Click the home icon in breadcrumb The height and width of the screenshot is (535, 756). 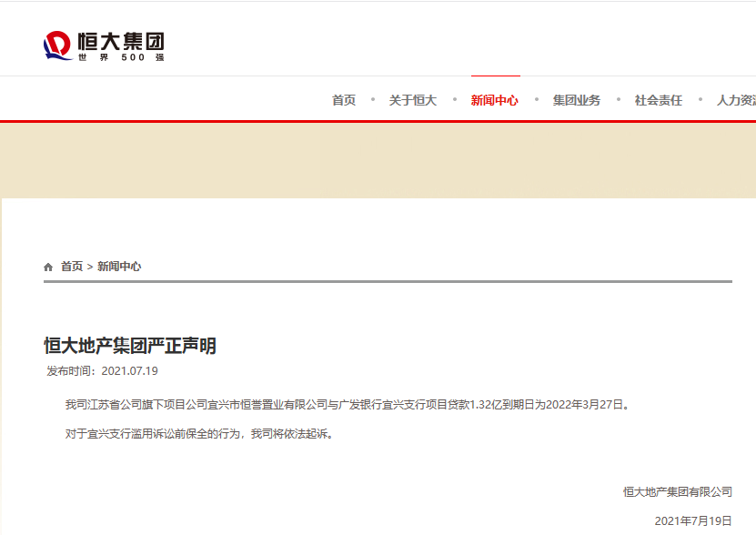tap(48, 267)
